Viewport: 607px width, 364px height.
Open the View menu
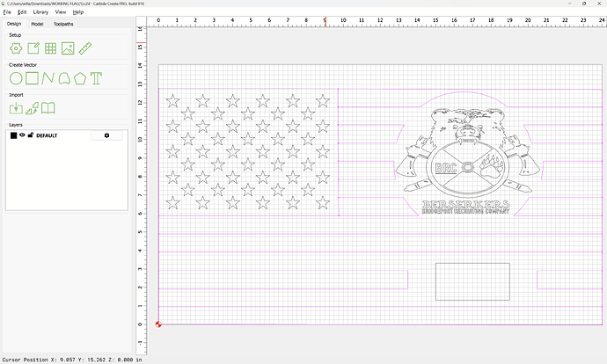61,12
